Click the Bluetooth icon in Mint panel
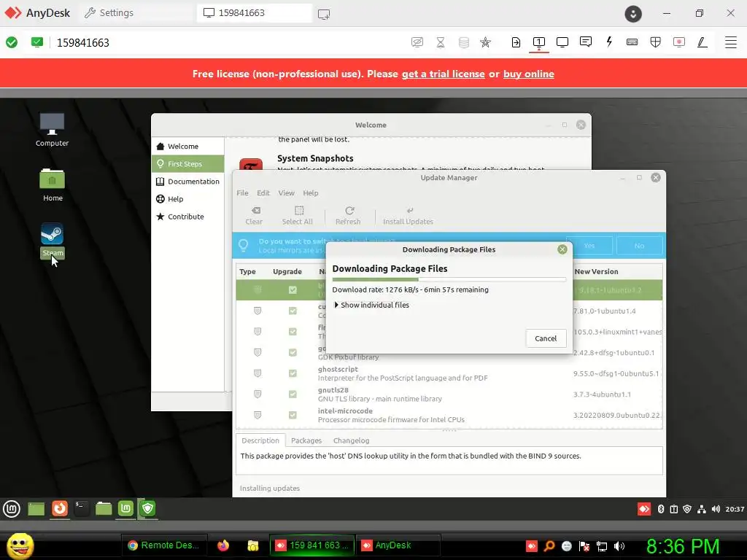747x560 pixels. click(x=661, y=509)
